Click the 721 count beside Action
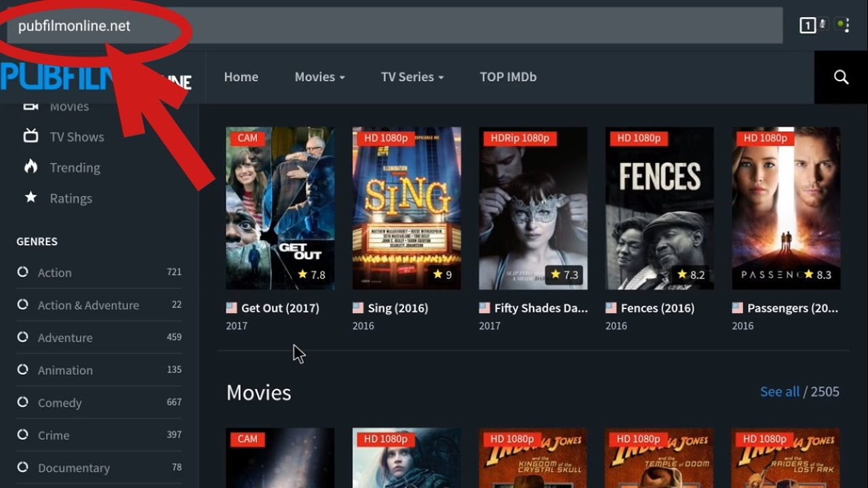Viewport: 868px width, 488px height. [174, 272]
